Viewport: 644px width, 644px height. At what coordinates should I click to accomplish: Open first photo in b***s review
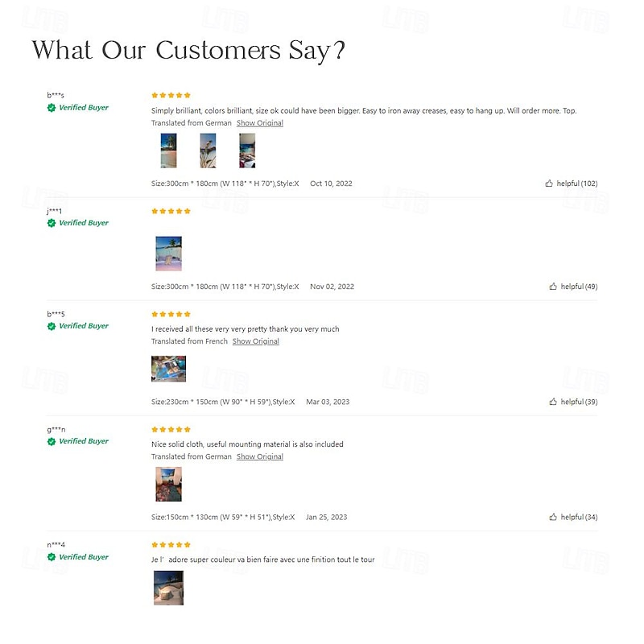point(168,151)
